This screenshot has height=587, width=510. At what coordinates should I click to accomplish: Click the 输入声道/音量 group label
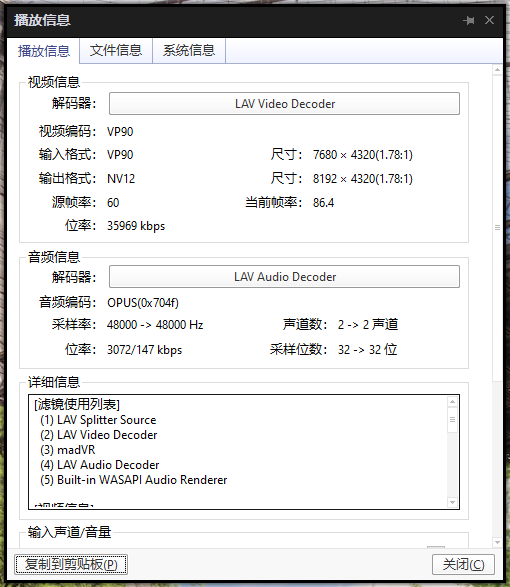pos(69,532)
